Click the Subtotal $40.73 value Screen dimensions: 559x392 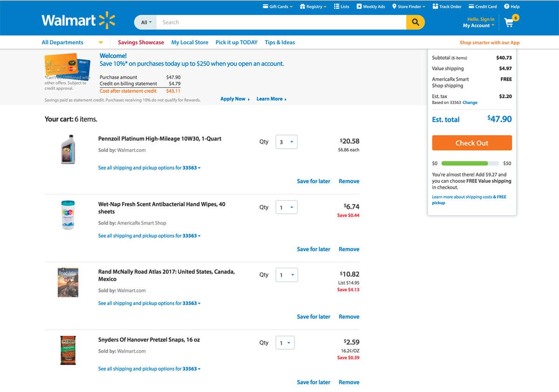pos(504,58)
